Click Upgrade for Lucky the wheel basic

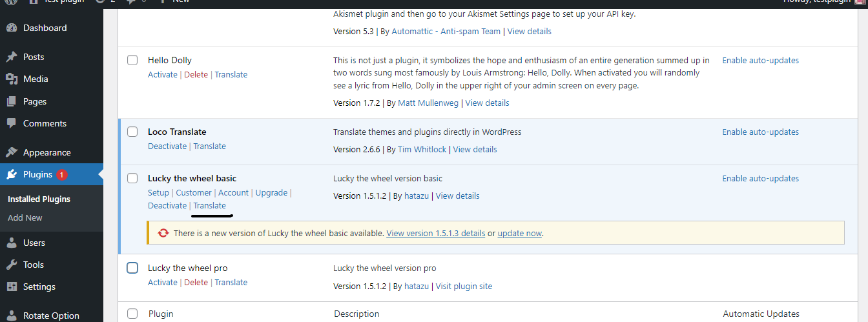[x=271, y=192]
